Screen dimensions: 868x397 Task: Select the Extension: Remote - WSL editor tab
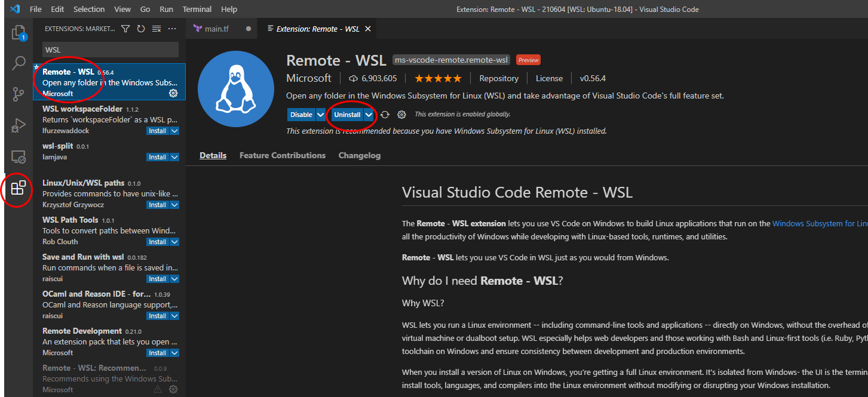pyautogui.click(x=317, y=29)
